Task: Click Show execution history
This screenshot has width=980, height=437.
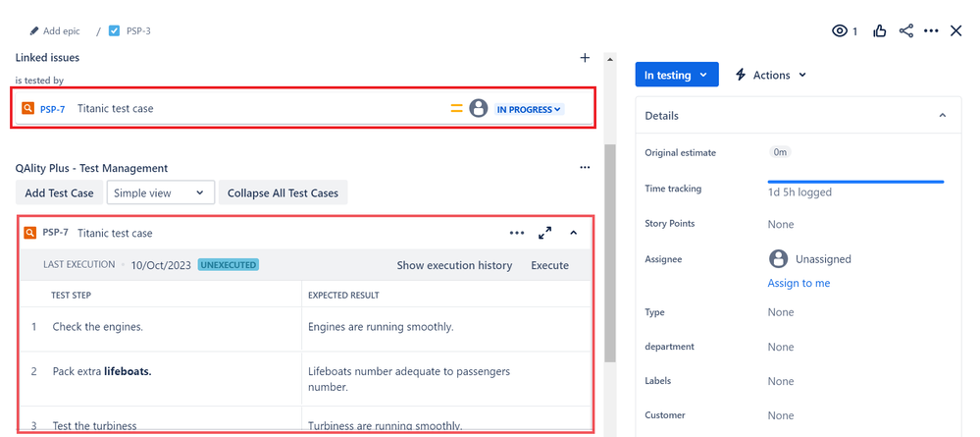Action: (x=454, y=265)
